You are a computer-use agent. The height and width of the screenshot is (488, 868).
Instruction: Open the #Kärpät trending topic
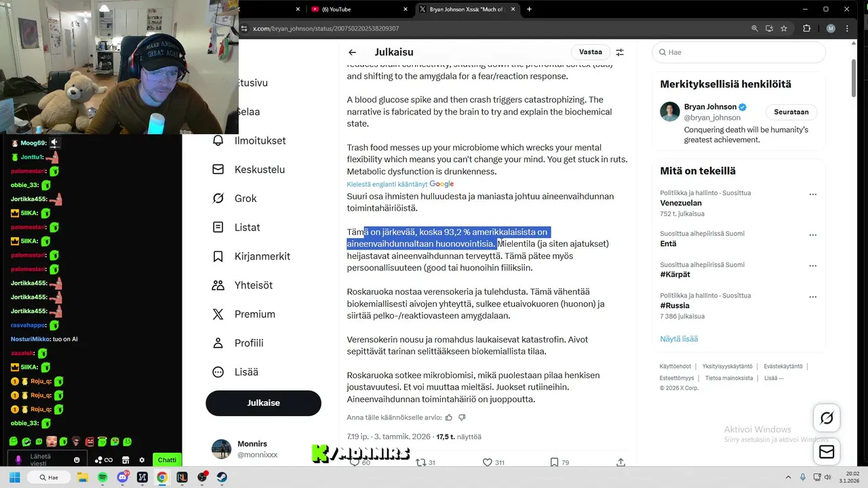pyautogui.click(x=675, y=274)
